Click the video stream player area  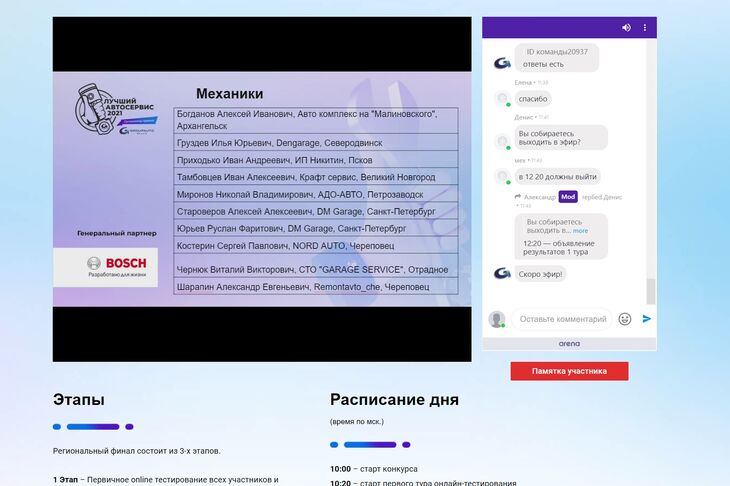(x=262, y=189)
